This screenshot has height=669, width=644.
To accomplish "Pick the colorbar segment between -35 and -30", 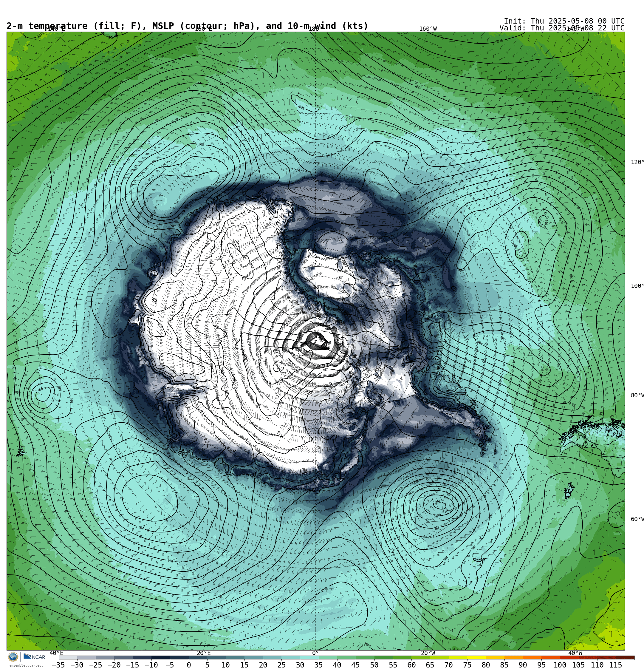I will [x=68, y=657].
